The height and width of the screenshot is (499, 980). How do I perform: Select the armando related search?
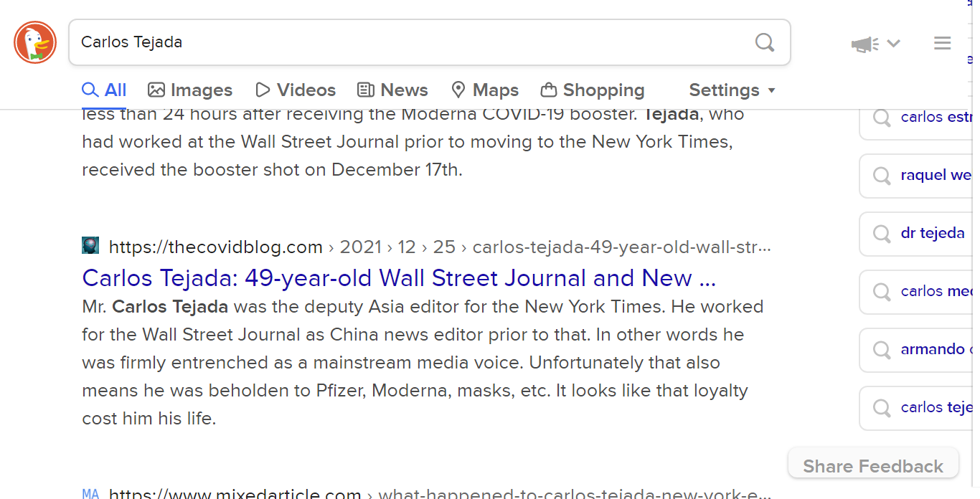916,349
